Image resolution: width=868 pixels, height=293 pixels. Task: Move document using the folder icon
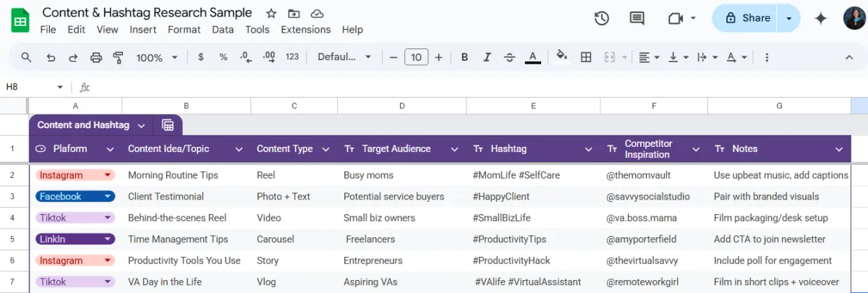coord(294,14)
